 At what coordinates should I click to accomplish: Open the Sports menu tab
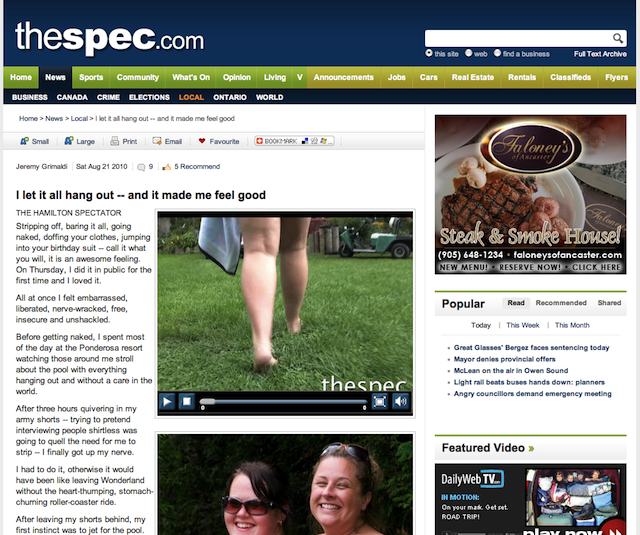[x=91, y=77]
